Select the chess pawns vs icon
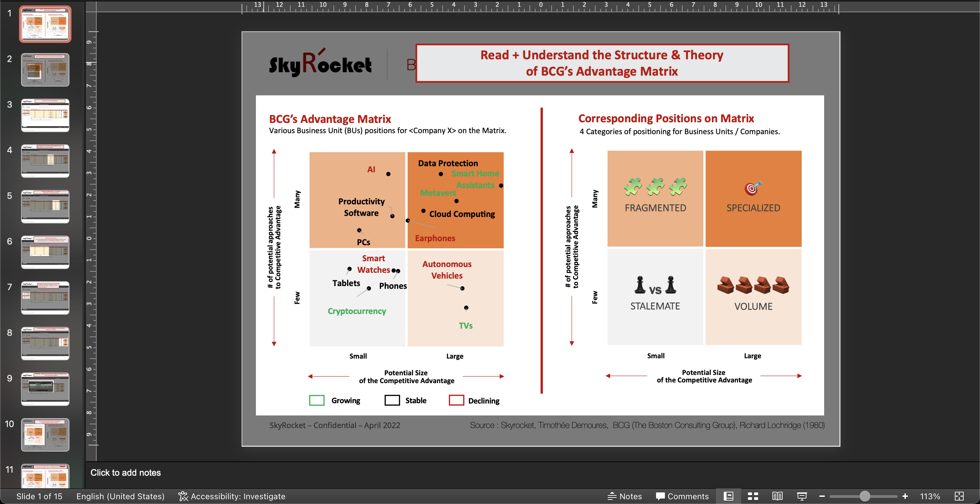Viewport: 980px width, 504px height. tap(655, 285)
